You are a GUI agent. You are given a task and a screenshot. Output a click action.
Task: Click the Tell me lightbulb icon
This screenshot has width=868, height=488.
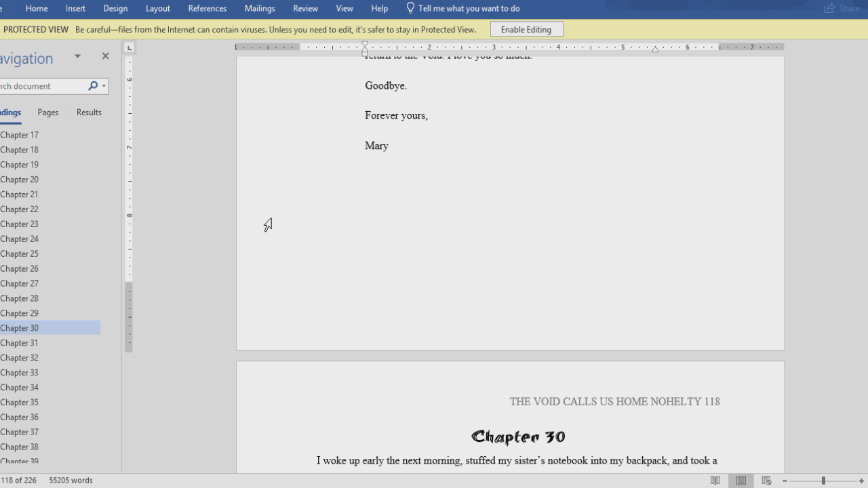coord(410,8)
